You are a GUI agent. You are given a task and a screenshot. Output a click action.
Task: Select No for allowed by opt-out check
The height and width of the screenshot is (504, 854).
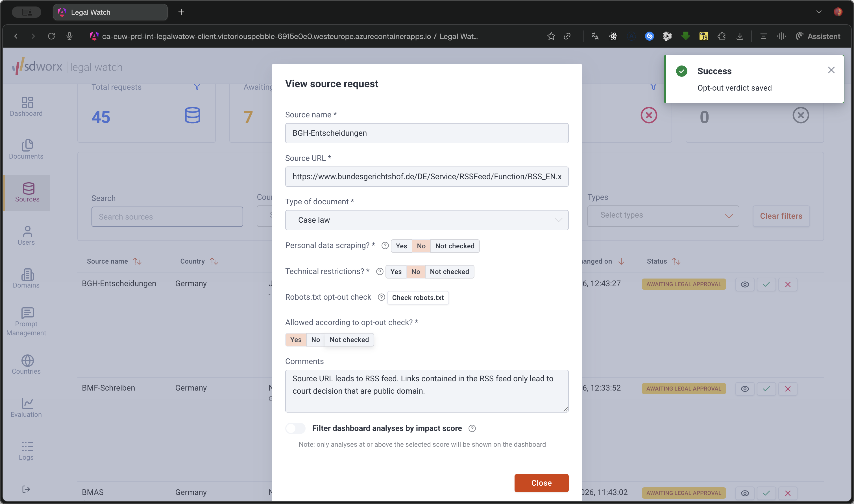pyautogui.click(x=315, y=340)
